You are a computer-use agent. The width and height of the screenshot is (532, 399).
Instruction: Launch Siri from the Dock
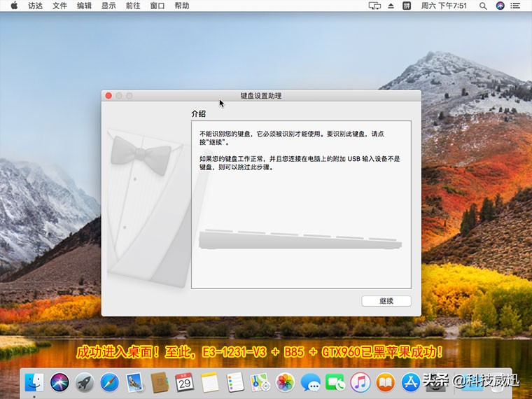click(59, 382)
